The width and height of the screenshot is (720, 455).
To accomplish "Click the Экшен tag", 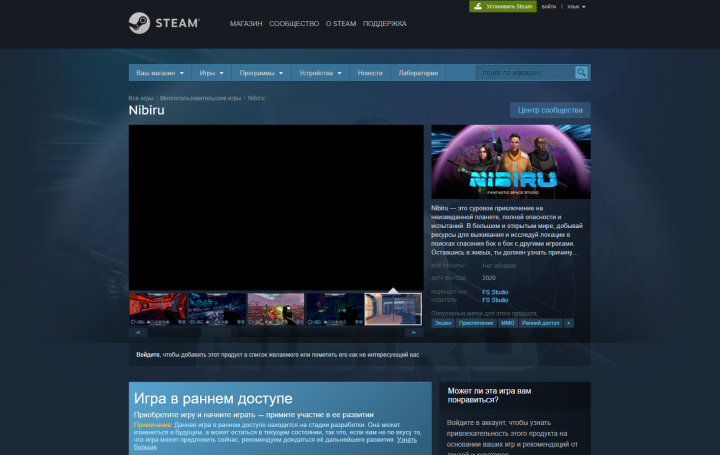I will tap(443, 323).
